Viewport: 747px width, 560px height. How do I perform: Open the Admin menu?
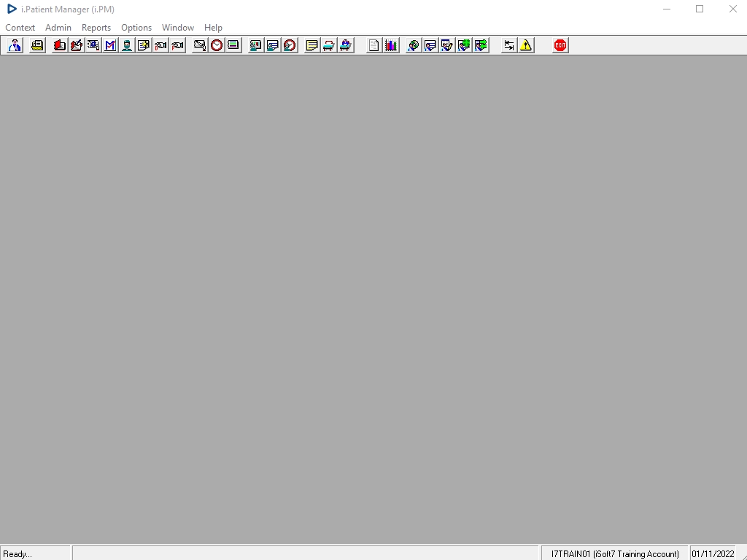(58, 28)
